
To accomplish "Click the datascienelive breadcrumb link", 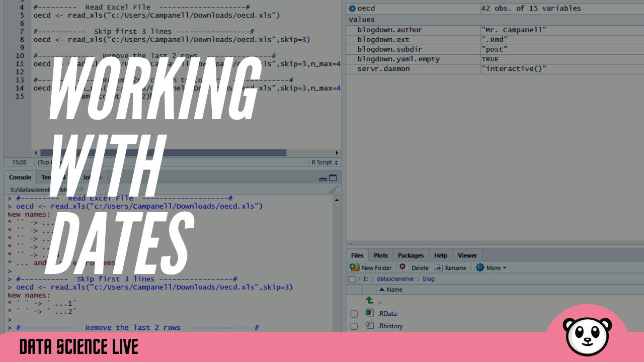I will [395, 279].
